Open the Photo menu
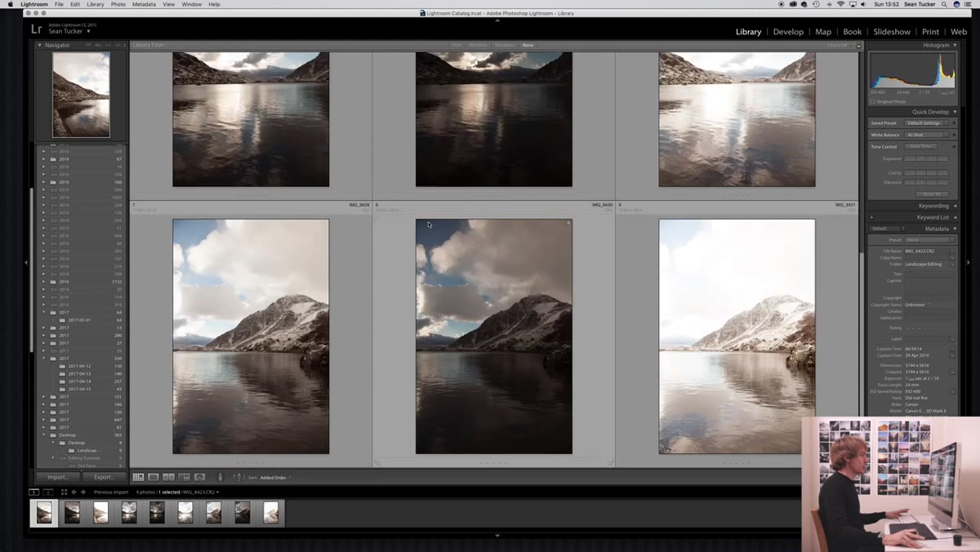This screenshot has height=552, width=980. pos(118,4)
